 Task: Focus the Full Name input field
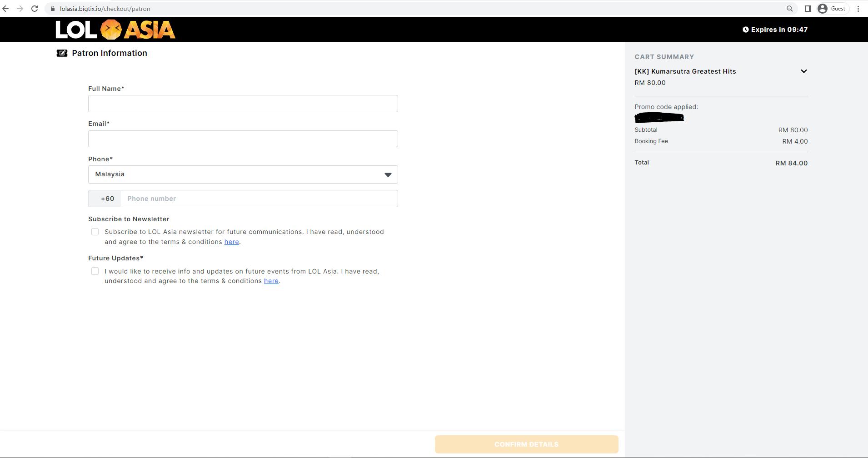[x=243, y=104]
